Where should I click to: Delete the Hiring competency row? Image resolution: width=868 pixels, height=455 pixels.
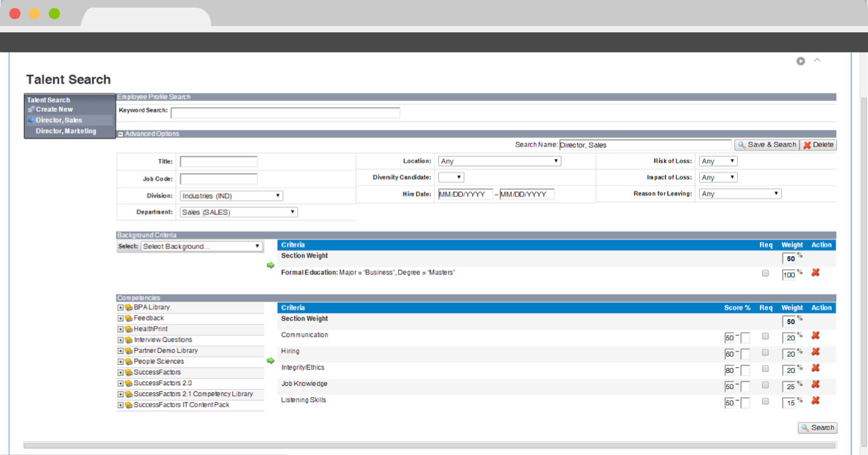(815, 352)
